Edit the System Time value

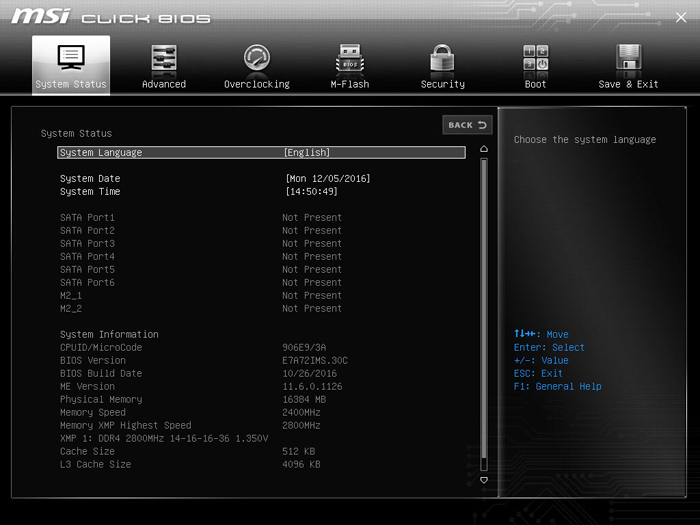click(312, 192)
